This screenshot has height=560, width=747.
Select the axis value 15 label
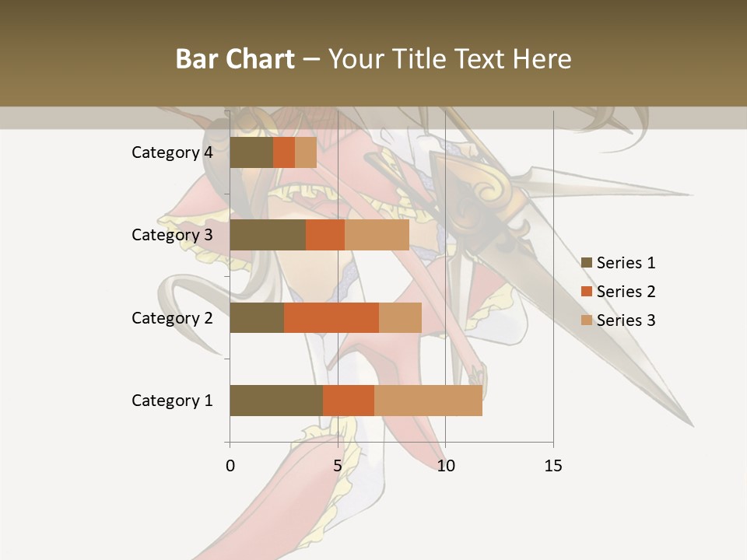(x=553, y=466)
